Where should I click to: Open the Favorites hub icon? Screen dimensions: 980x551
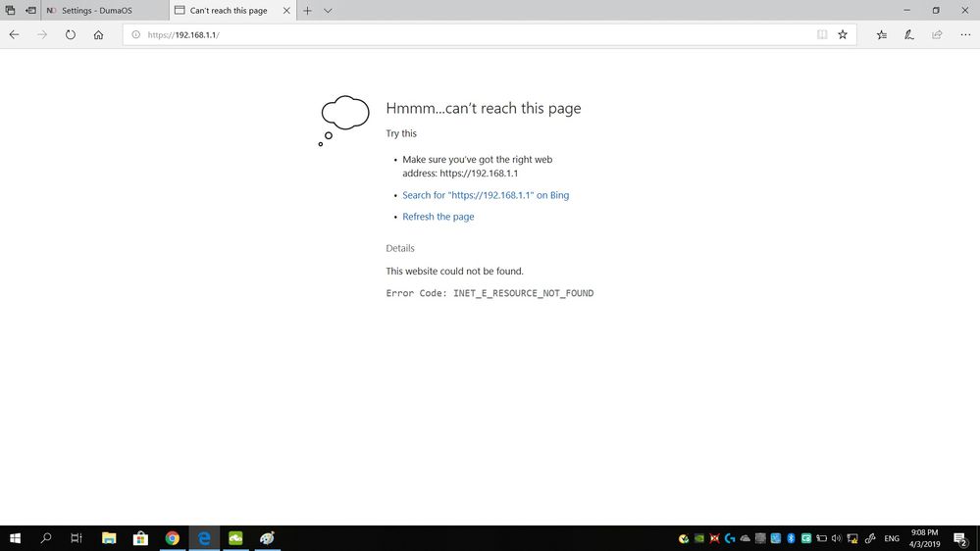(882, 34)
